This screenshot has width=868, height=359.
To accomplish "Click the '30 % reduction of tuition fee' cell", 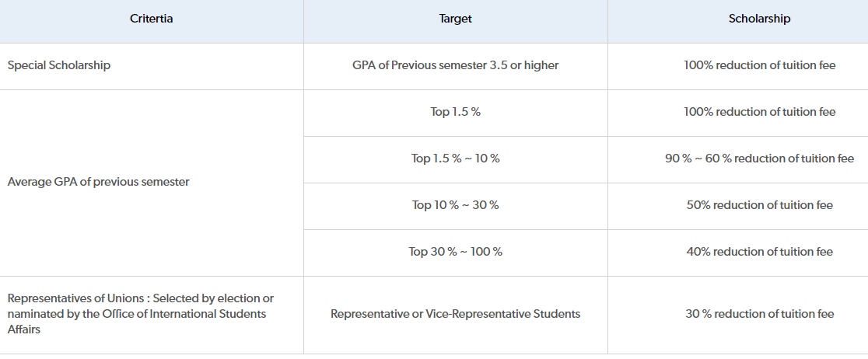I will tap(759, 314).
